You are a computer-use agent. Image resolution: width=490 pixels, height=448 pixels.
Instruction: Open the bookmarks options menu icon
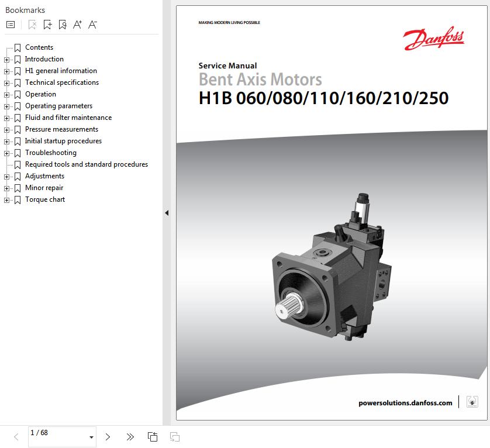pos(11,25)
